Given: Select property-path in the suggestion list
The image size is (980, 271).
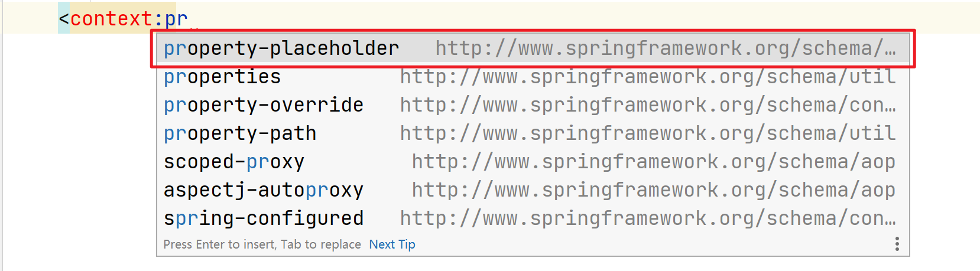Looking at the screenshot, I should (x=240, y=133).
